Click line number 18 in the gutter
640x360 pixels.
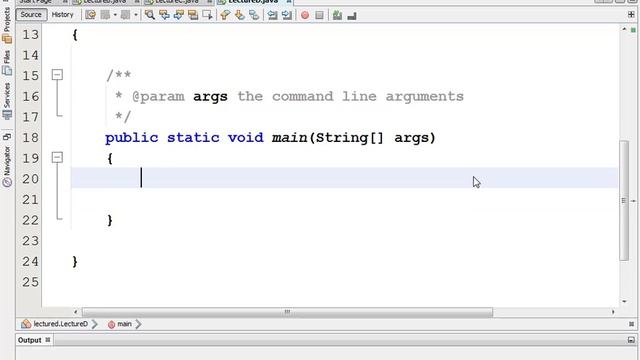tap(31, 138)
